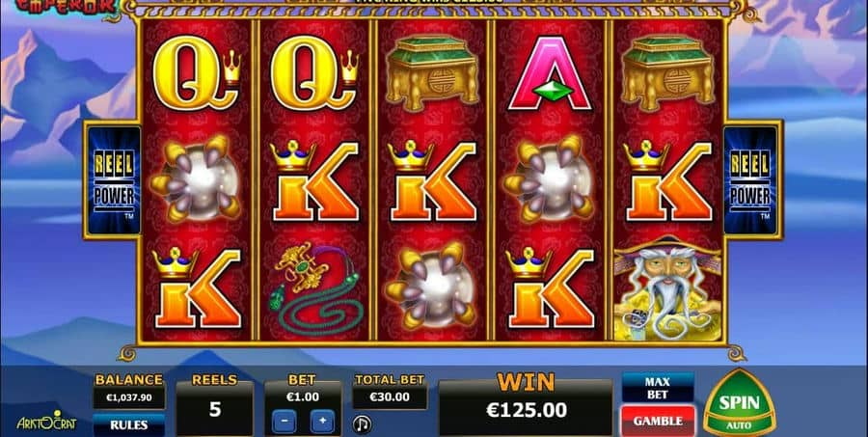This screenshot has height=437, width=868.
Task: Select Max Bet
Action: (658, 388)
